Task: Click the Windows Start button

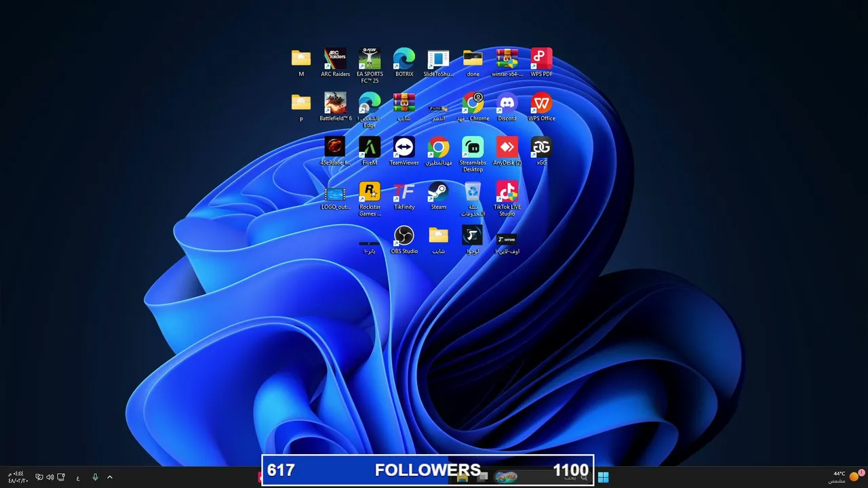Action: click(603, 477)
